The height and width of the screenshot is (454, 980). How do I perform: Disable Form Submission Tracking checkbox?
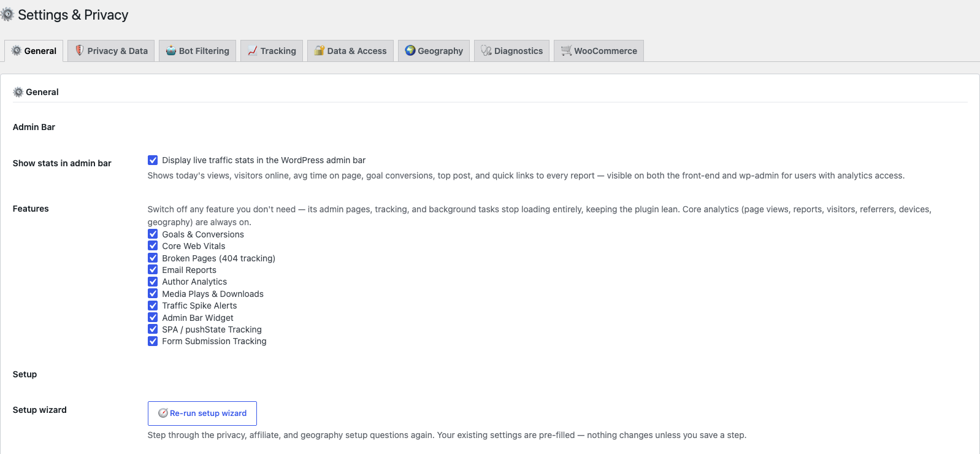pos(153,341)
